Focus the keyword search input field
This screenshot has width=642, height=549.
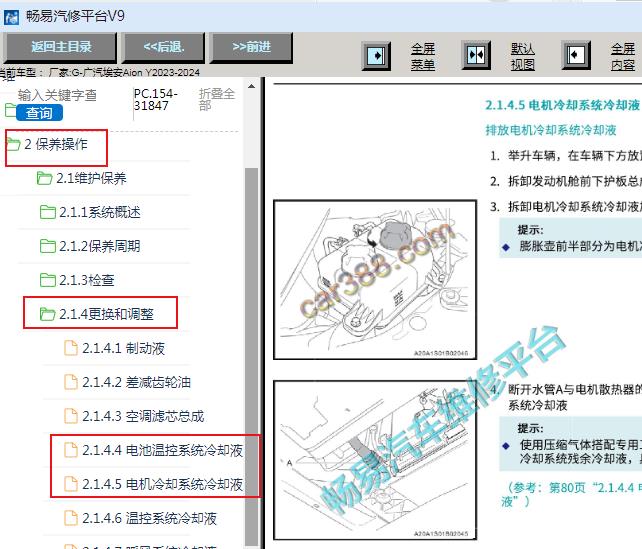(57, 95)
